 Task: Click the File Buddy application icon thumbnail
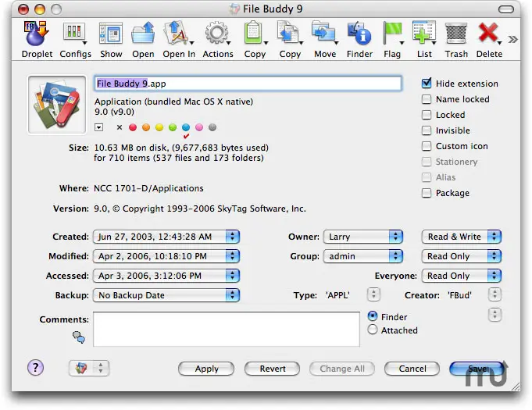point(57,105)
